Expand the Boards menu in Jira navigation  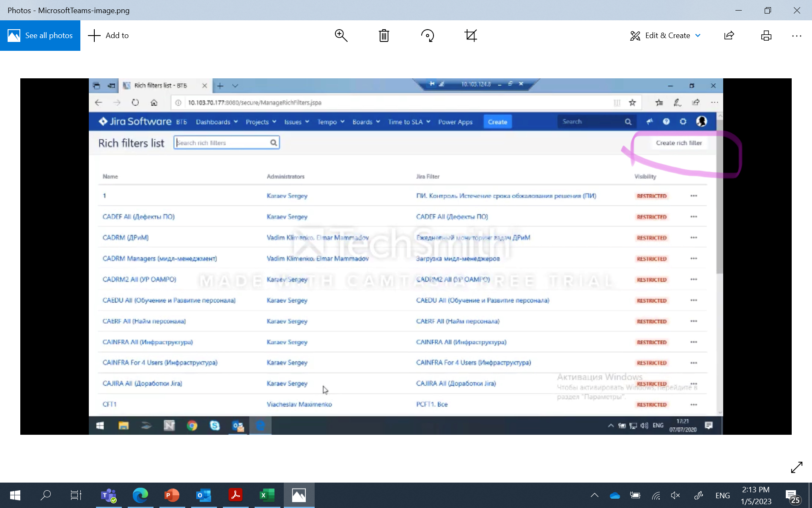(x=365, y=122)
